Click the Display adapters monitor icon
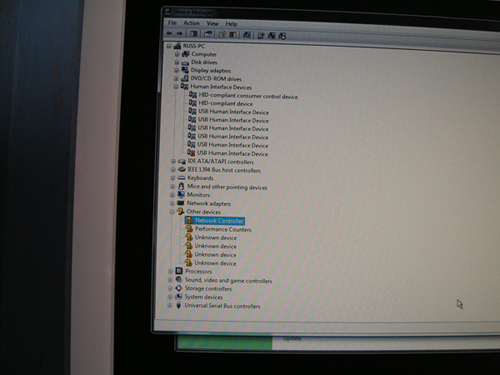 coord(185,70)
